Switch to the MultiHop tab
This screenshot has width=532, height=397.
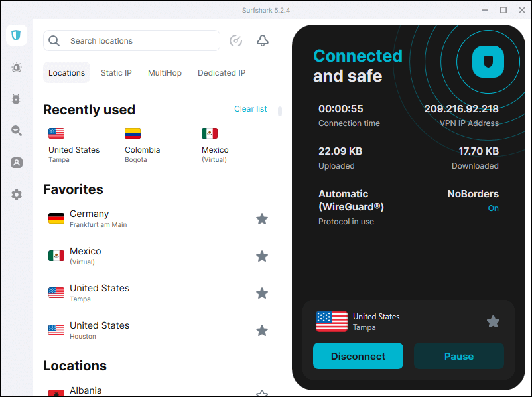pos(165,72)
